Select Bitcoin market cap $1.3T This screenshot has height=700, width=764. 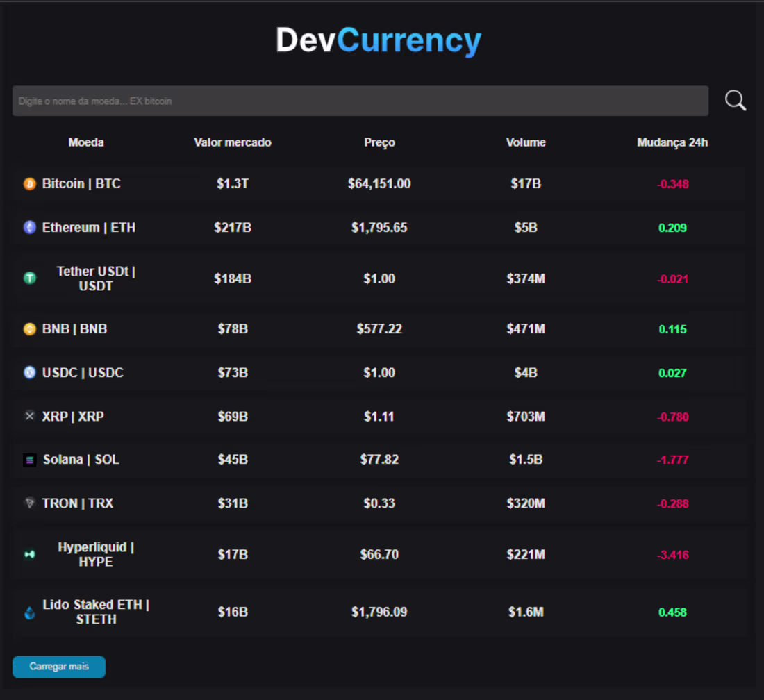tap(233, 183)
